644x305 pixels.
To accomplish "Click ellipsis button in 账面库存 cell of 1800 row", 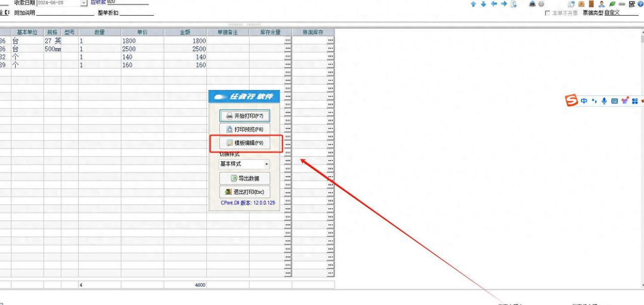I will tap(331, 40).
